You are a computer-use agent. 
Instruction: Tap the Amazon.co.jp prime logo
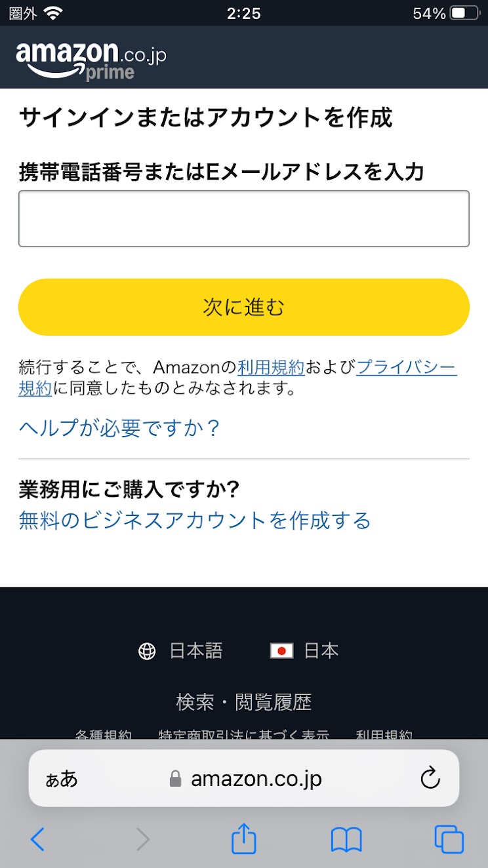click(91, 60)
